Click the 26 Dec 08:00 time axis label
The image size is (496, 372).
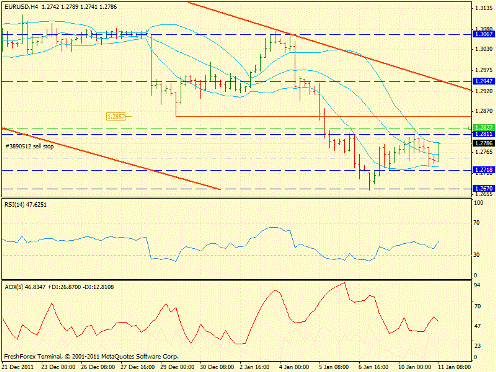[x=98, y=367]
